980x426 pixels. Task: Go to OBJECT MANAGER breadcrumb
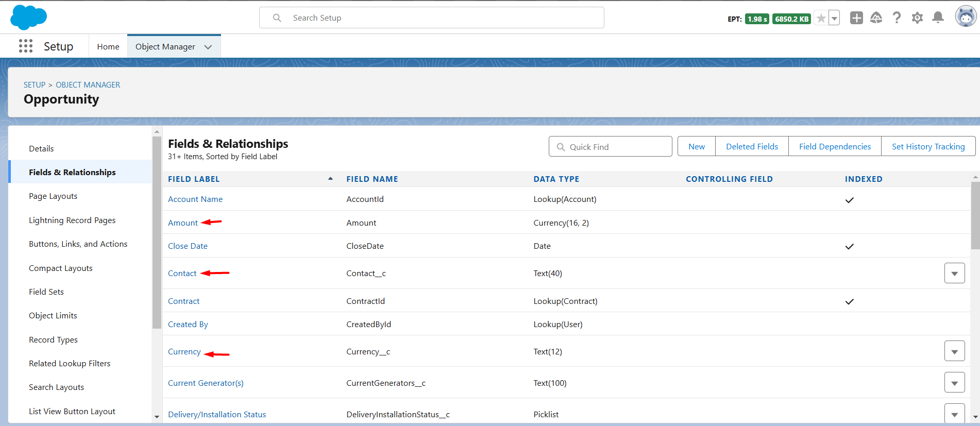[88, 84]
